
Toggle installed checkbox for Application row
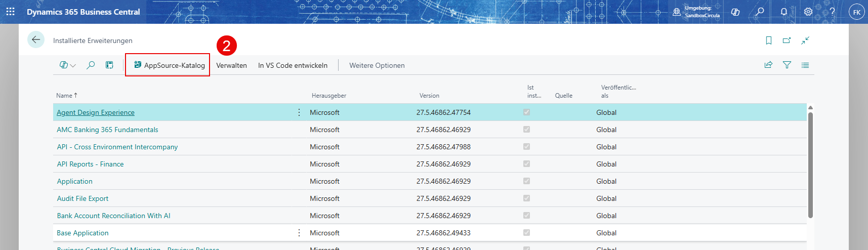[526, 181]
